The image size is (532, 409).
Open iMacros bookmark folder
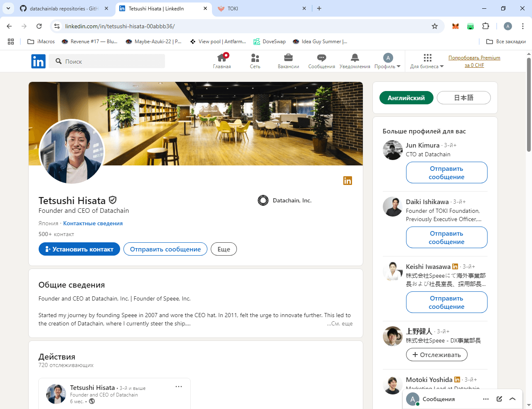[41, 42]
